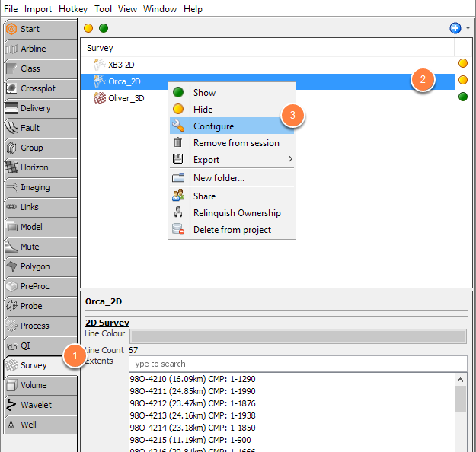Image resolution: width=476 pixels, height=452 pixels.
Task: Toggle visibility circle for Orca_2D row
Action: [x=462, y=80]
